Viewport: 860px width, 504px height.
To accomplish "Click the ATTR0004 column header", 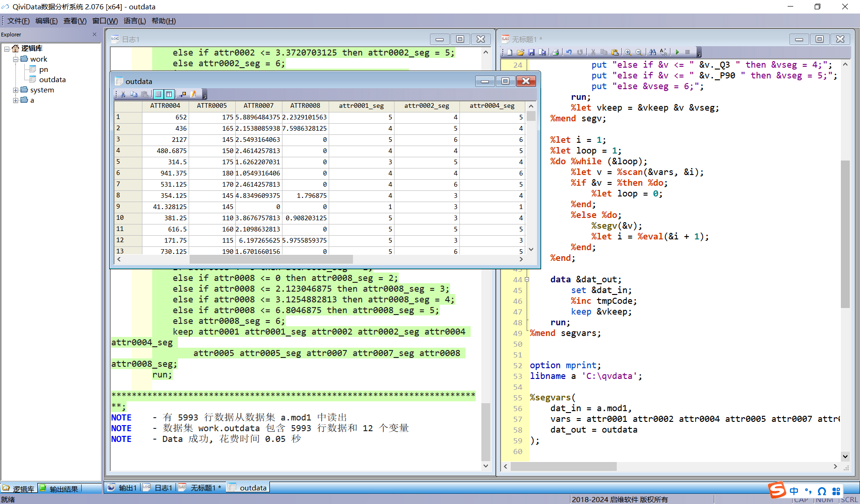I will pyautogui.click(x=165, y=106).
